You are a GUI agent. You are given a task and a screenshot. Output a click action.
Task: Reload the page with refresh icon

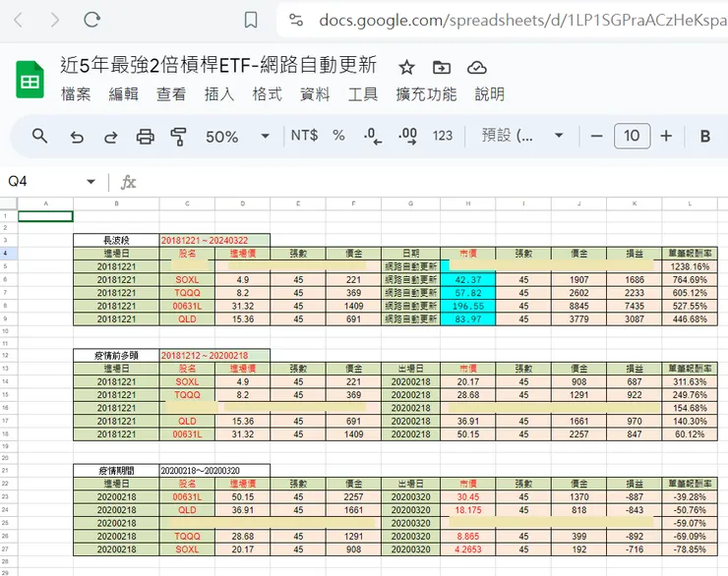[x=91, y=20]
